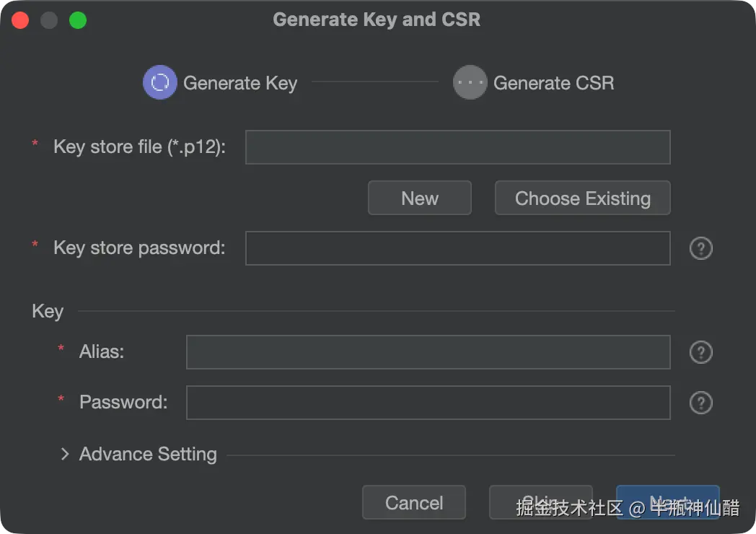The width and height of the screenshot is (756, 534).
Task: Click the green maximize window button
Action: click(78, 20)
